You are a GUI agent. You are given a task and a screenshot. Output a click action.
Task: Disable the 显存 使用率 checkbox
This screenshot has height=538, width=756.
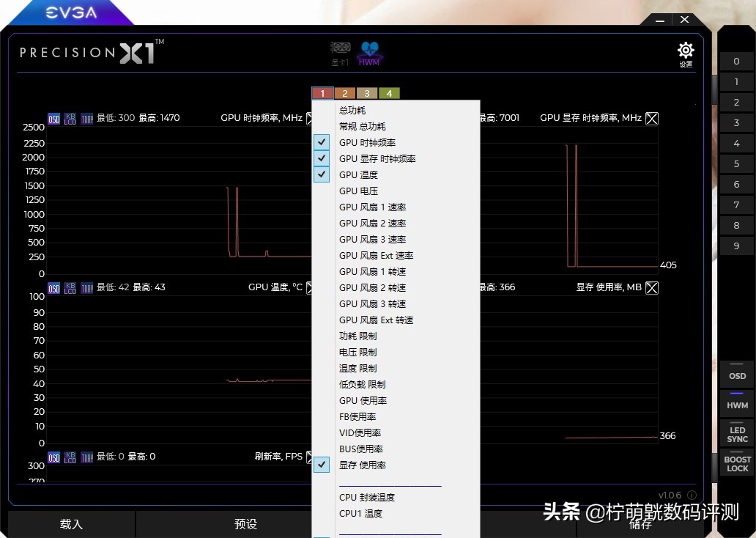coord(321,465)
